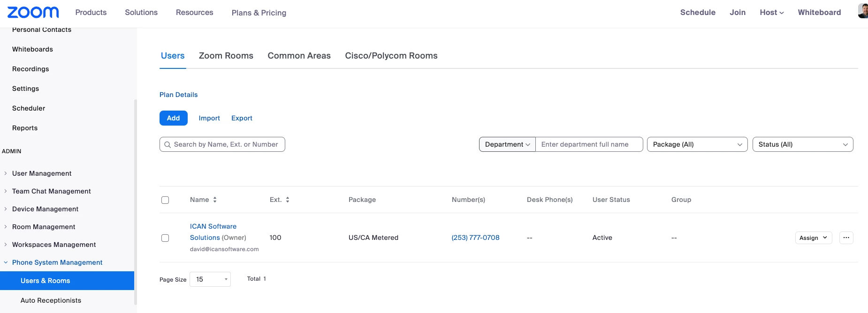Open the Plan Details link
The width and height of the screenshot is (868, 313).
(x=178, y=95)
